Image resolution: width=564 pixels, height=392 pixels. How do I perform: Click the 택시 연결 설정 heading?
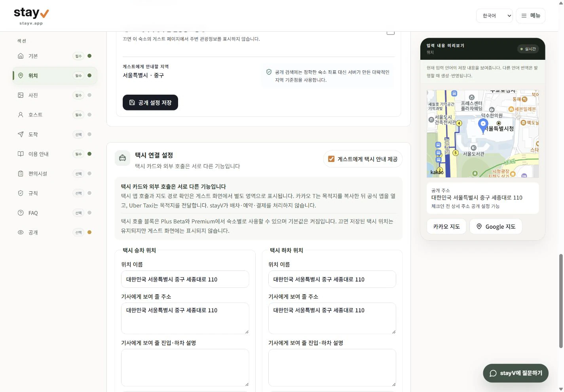(154, 155)
